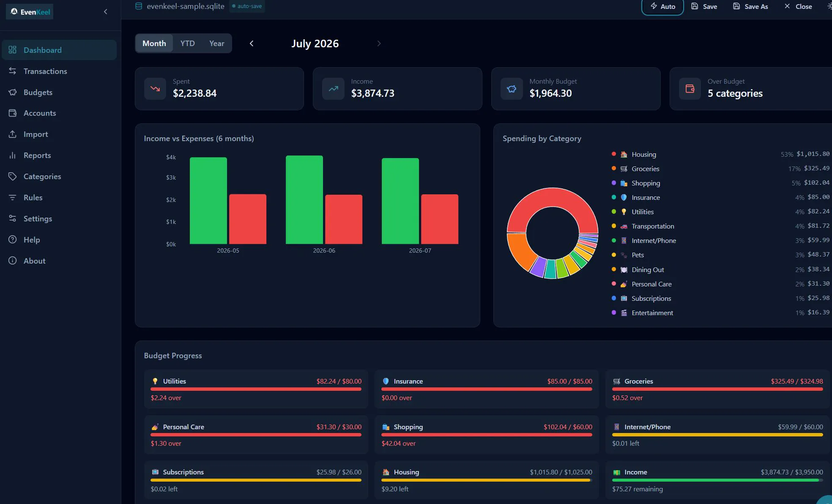Click the Internet/Phone budget progress bar

(x=717, y=435)
